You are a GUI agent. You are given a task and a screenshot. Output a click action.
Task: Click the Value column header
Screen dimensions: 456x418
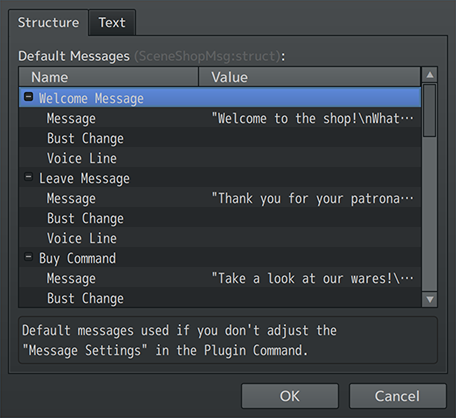point(310,77)
